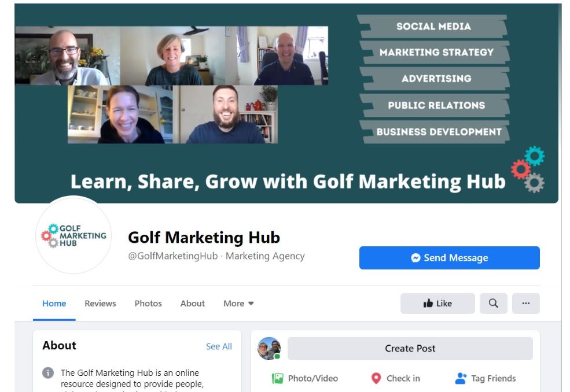The height and width of the screenshot is (392, 570).
Task: Open the See All link
Action: coord(219,346)
